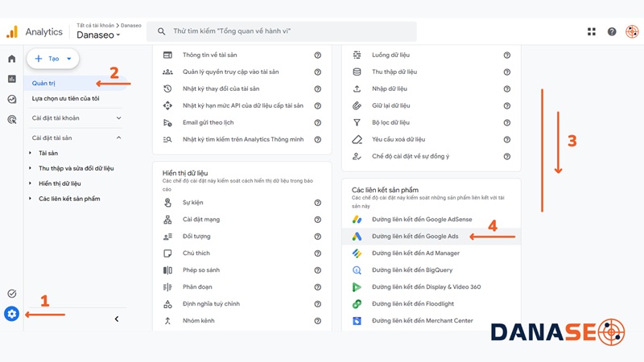Click the Google AdSense logo icon
The image size is (644, 362).
click(357, 220)
